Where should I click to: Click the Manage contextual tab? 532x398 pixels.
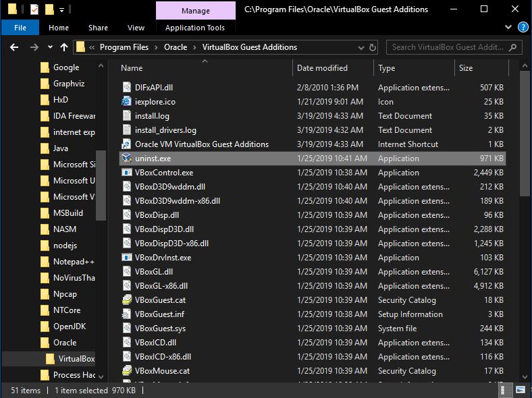[x=195, y=11]
